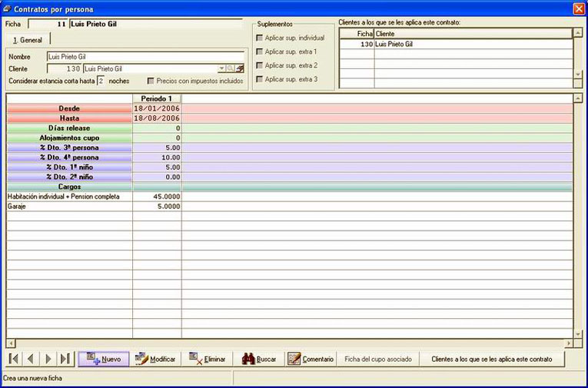Click the down arrow of the period grid scrollbar
This screenshot has width=588, height=388.
pos(578,333)
